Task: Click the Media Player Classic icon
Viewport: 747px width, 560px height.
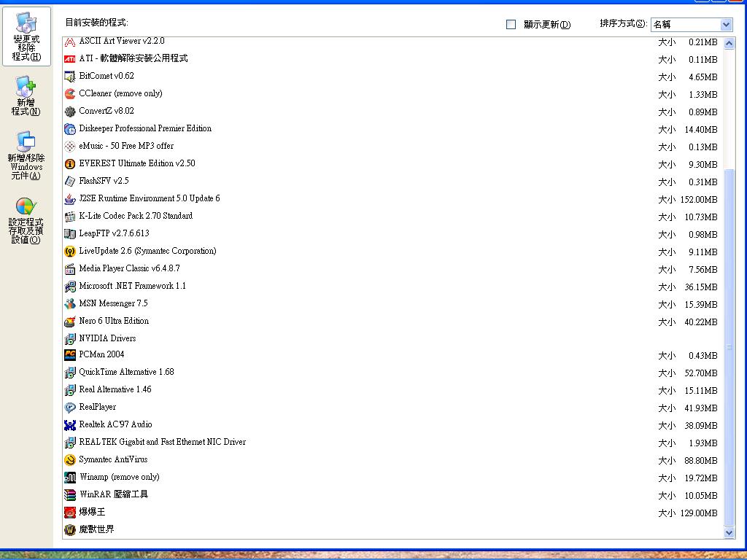Action: coord(69,269)
